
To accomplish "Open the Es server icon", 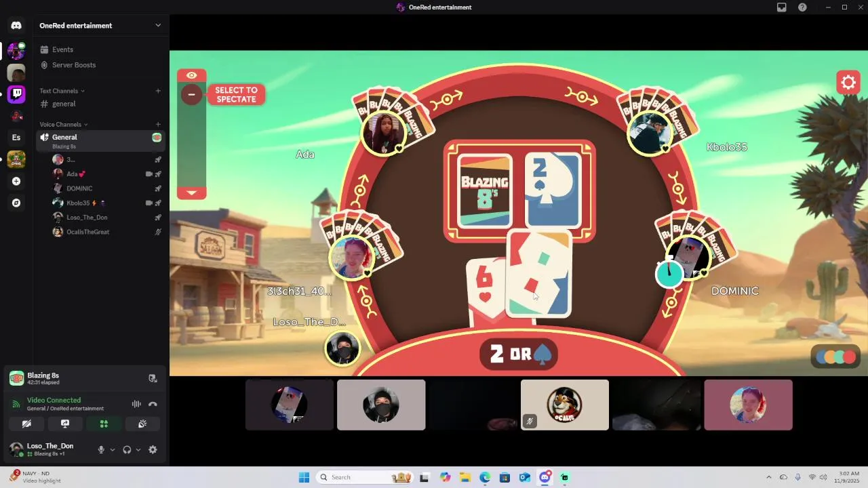I will pos(16,138).
